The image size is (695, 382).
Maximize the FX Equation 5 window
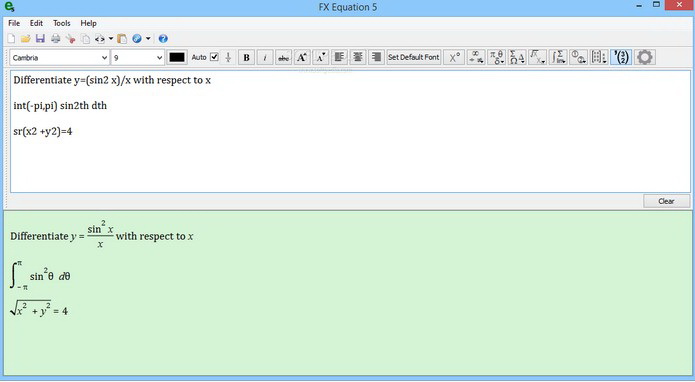click(x=656, y=5)
